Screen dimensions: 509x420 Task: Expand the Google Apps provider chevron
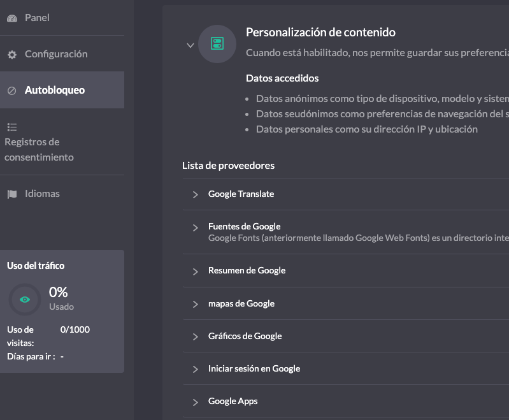coord(195,402)
